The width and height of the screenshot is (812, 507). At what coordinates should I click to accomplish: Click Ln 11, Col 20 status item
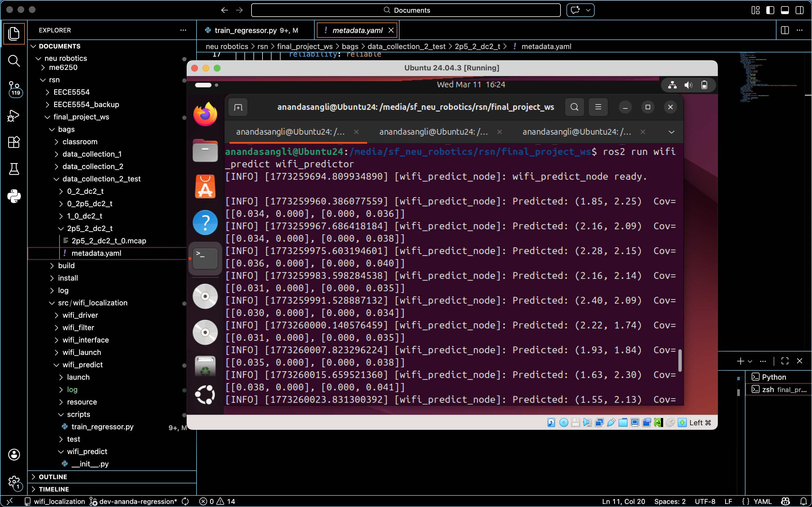click(623, 501)
